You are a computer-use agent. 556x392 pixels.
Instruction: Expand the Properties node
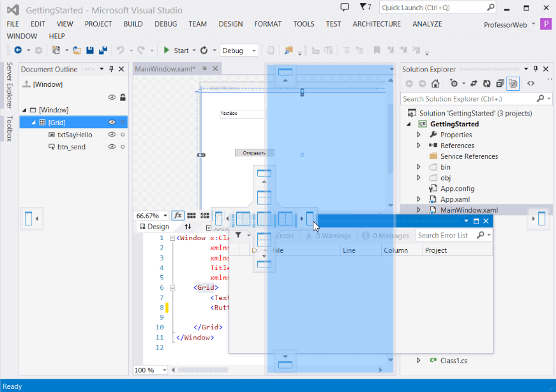418,135
